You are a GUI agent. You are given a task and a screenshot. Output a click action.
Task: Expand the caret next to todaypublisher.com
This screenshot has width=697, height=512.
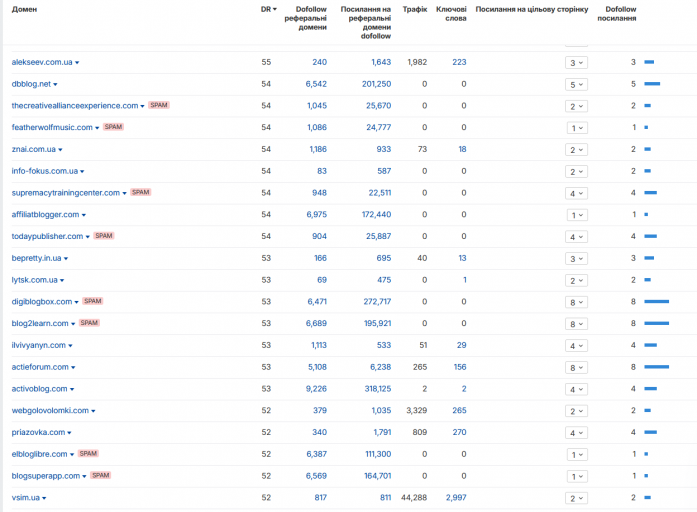[88, 237]
